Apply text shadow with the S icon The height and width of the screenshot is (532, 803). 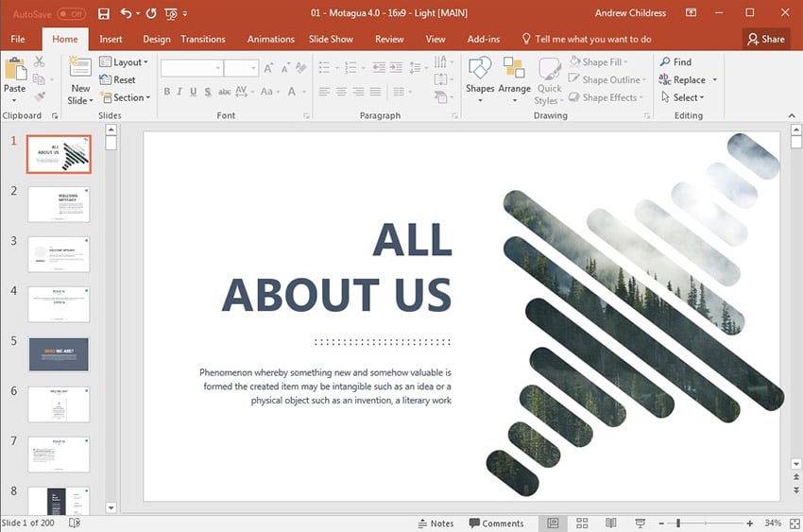click(208, 92)
